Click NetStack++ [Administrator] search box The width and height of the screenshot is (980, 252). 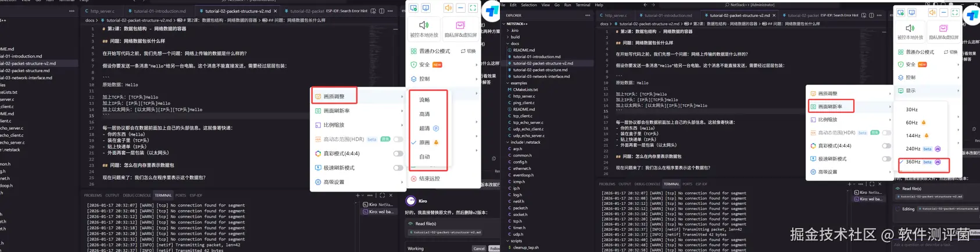coord(750,5)
